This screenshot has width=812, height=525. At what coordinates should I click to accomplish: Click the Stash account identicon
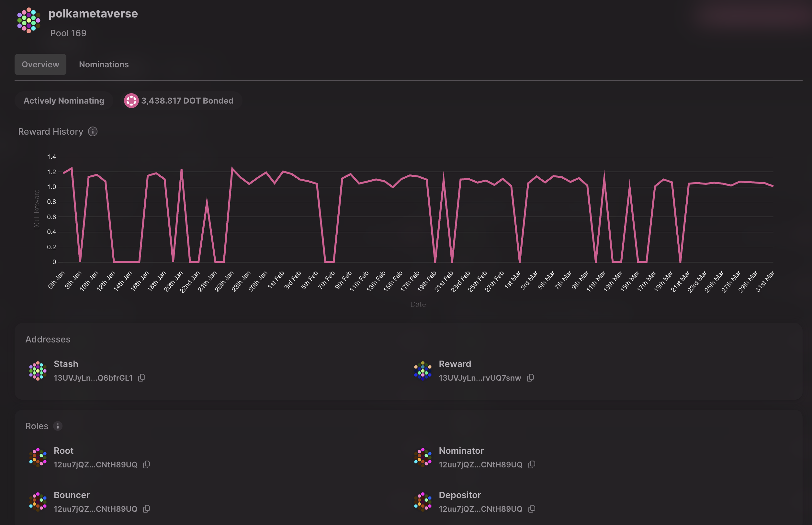[x=38, y=371]
